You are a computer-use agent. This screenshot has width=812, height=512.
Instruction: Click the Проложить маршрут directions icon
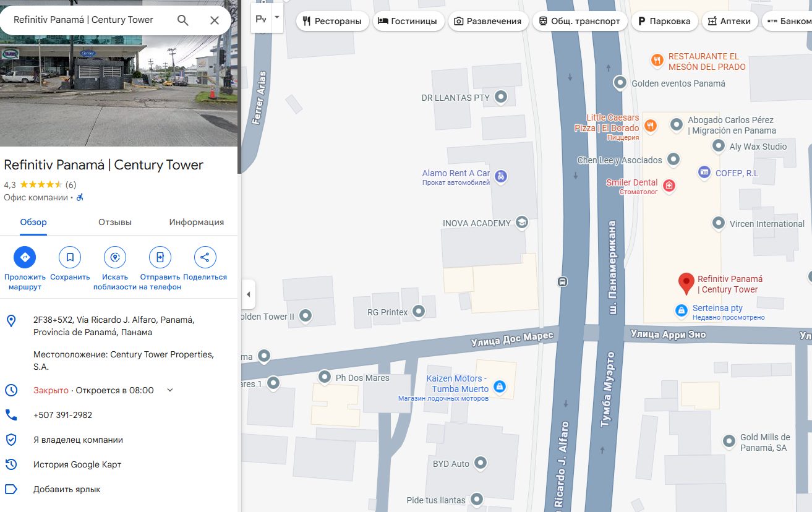tap(25, 257)
